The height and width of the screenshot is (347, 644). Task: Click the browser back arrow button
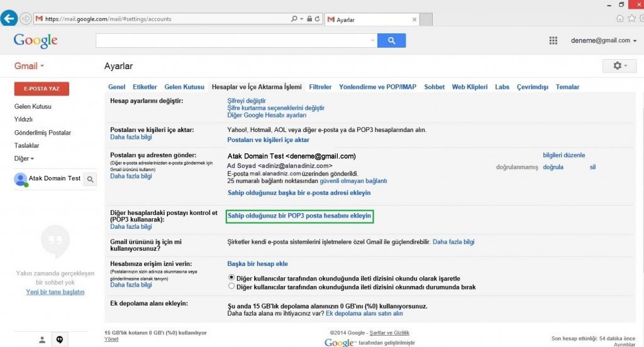click(x=9, y=18)
